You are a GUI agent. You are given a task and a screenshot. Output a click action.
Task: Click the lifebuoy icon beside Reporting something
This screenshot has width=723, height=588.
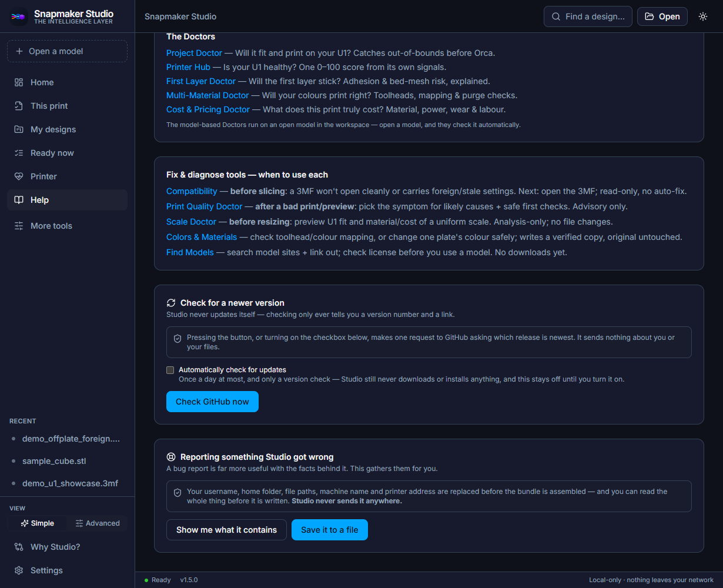(171, 457)
